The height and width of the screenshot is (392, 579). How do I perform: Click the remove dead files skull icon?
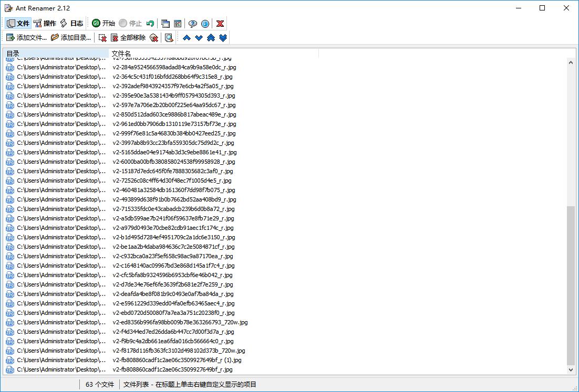click(x=154, y=38)
